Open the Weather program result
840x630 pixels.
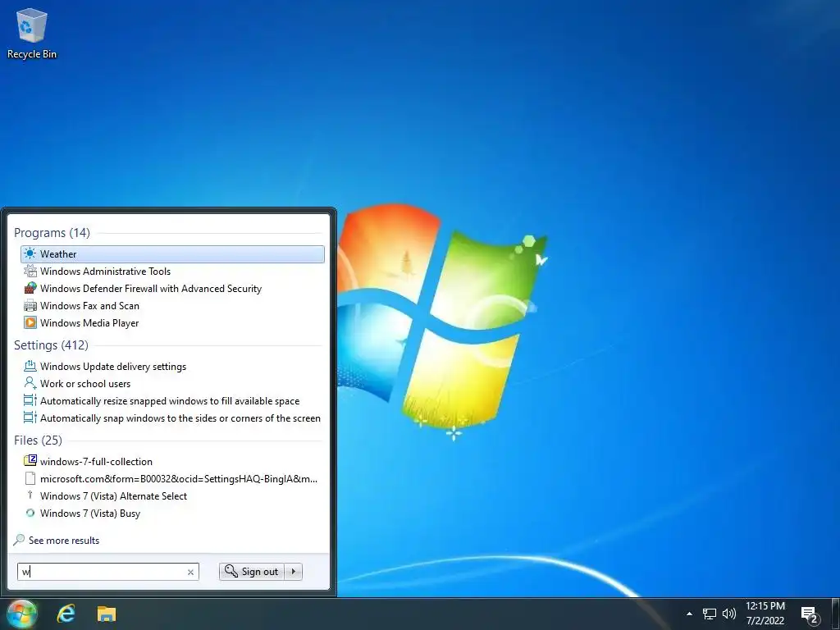coord(172,254)
